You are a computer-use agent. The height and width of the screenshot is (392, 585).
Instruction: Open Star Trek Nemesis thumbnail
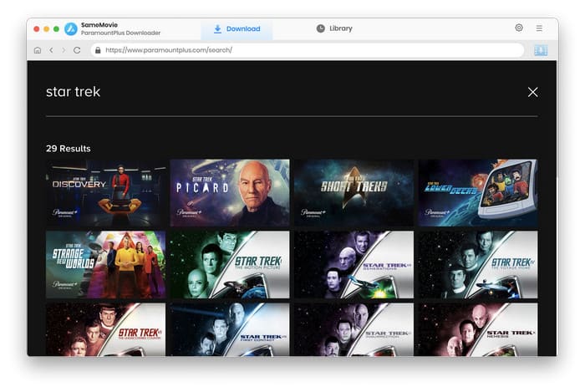coord(478,329)
